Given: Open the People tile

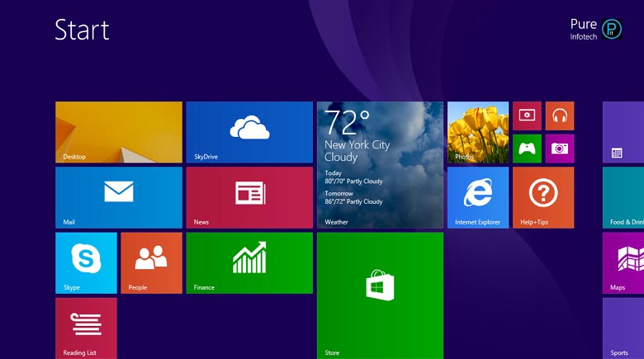Looking at the screenshot, I should coord(152,263).
